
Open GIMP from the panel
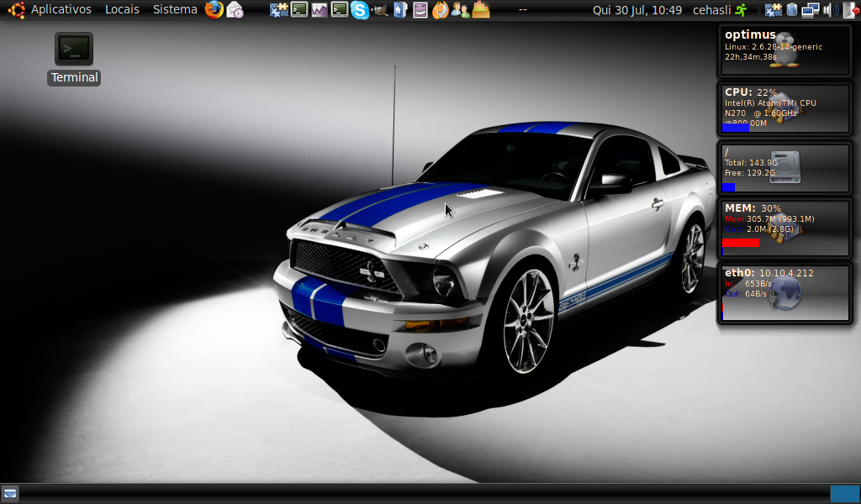tap(380, 10)
